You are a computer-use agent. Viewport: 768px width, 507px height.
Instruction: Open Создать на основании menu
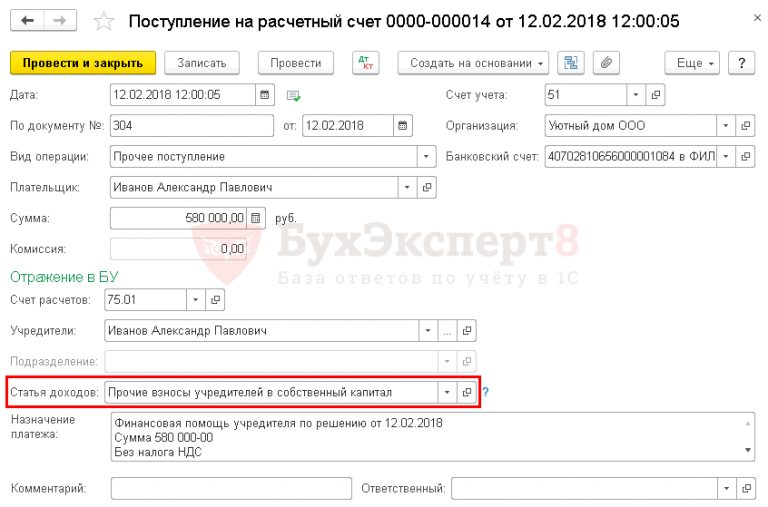(x=473, y=63)
